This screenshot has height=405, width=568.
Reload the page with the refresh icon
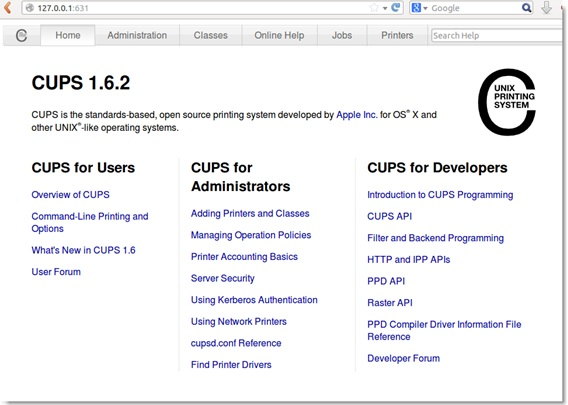pyautogui.click(x=396, y=8)
